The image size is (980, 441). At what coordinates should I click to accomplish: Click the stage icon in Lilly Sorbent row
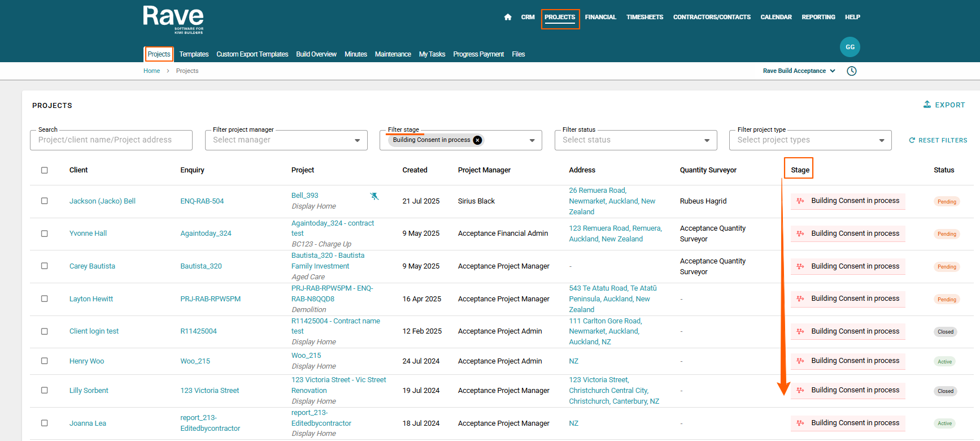pyautogui.click(x=800, y=390)
